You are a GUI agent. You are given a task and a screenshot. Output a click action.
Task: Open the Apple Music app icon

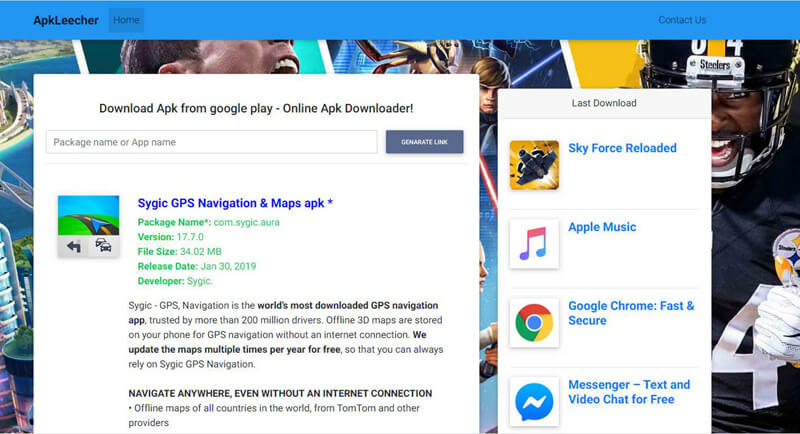tap(534, 244)
